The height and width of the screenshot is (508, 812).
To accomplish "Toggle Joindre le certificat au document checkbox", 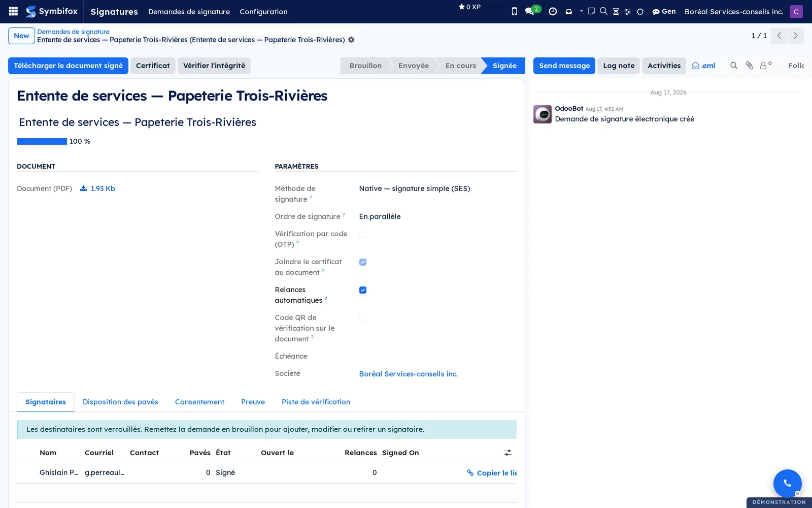I will (363, 262).
